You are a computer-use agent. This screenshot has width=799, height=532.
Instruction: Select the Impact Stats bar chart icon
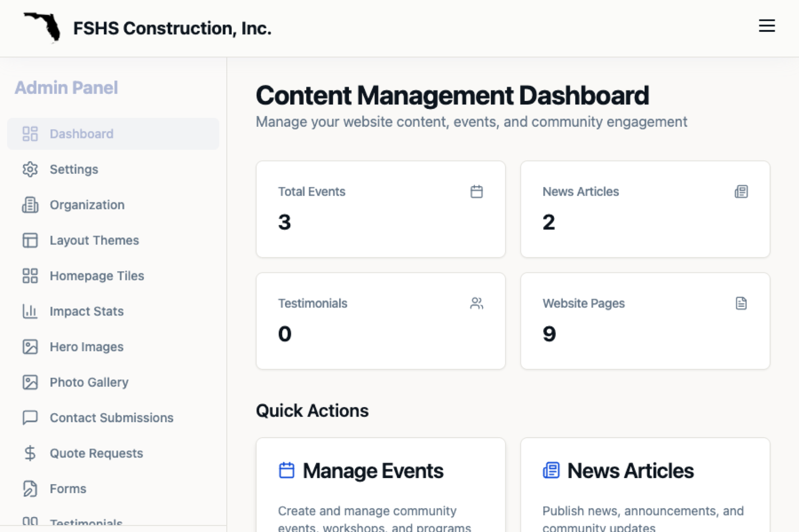(30, 311)
